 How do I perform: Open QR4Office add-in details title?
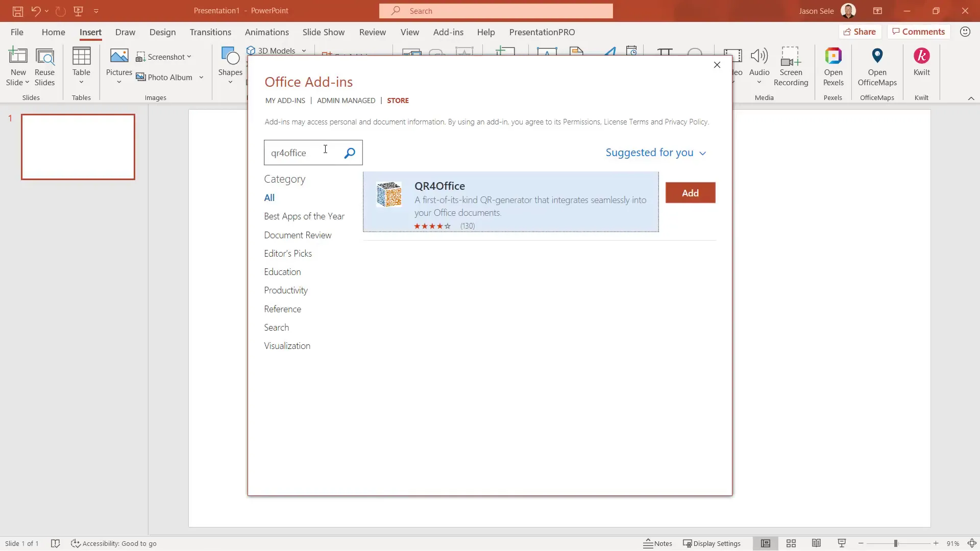click(439, 186)
